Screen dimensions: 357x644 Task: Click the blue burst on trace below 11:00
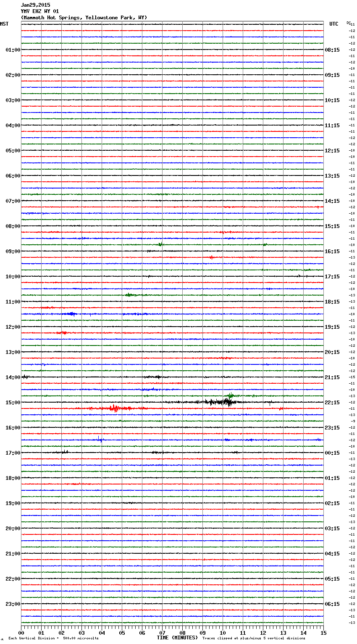[x=71, y=314]
